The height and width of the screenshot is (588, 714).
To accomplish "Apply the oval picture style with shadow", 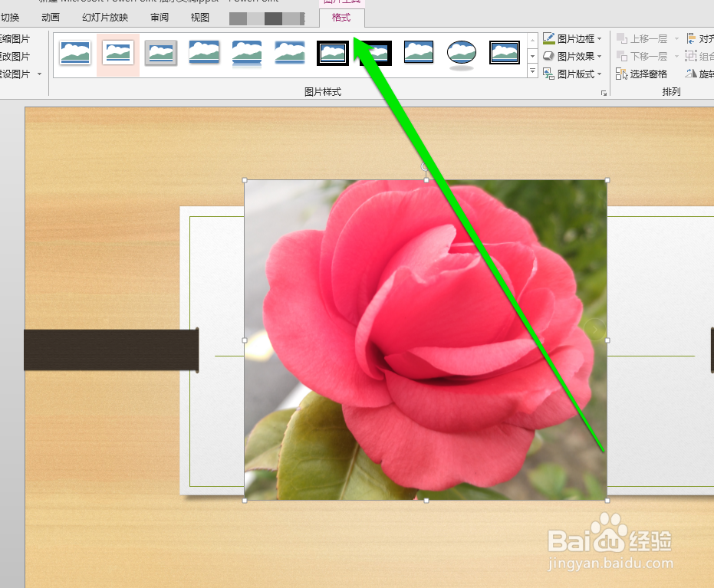I will tap(461, 54).
